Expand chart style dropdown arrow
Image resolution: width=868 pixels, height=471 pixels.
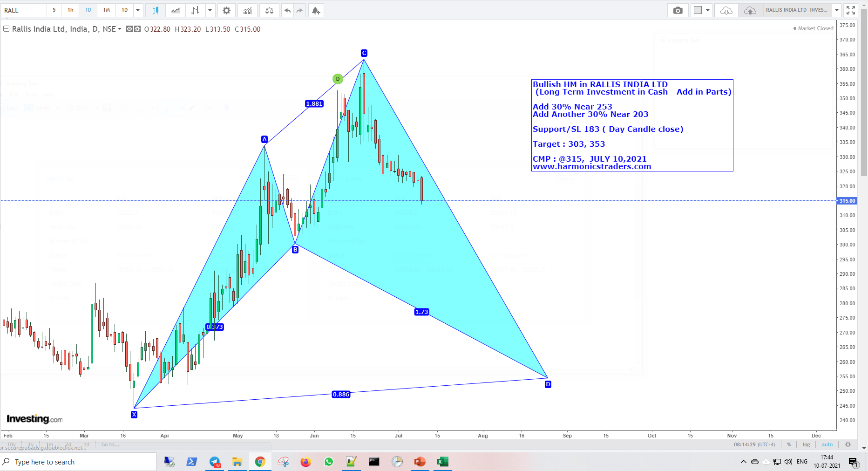[210, 10]
